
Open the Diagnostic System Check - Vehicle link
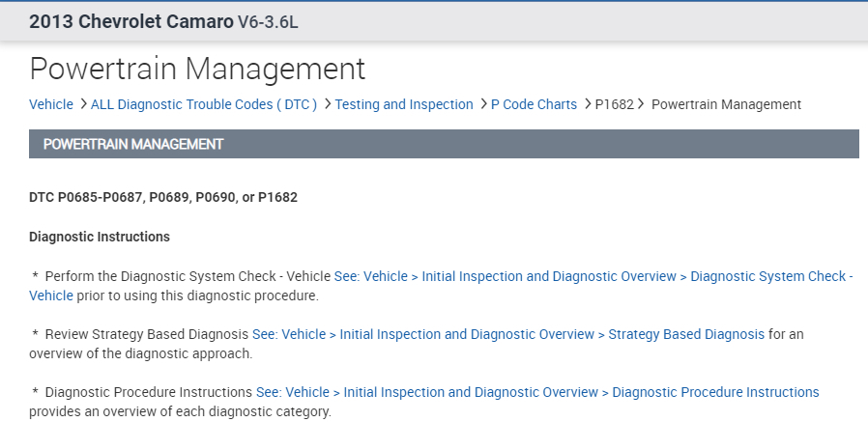(x=593, y=276)
